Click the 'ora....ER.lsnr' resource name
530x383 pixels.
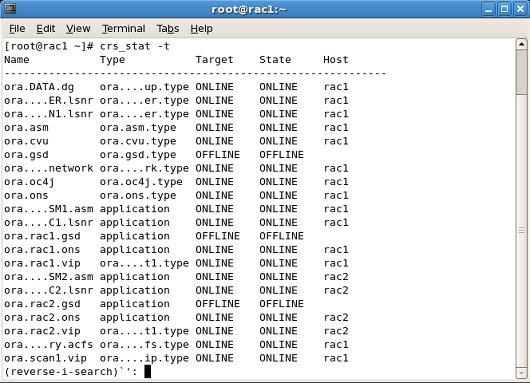click(x=48, y=100)
